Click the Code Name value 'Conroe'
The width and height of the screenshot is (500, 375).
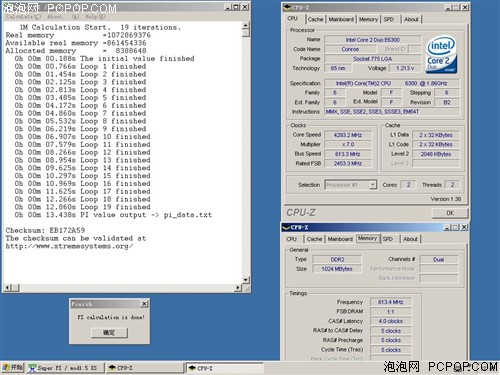coord(350,49)
